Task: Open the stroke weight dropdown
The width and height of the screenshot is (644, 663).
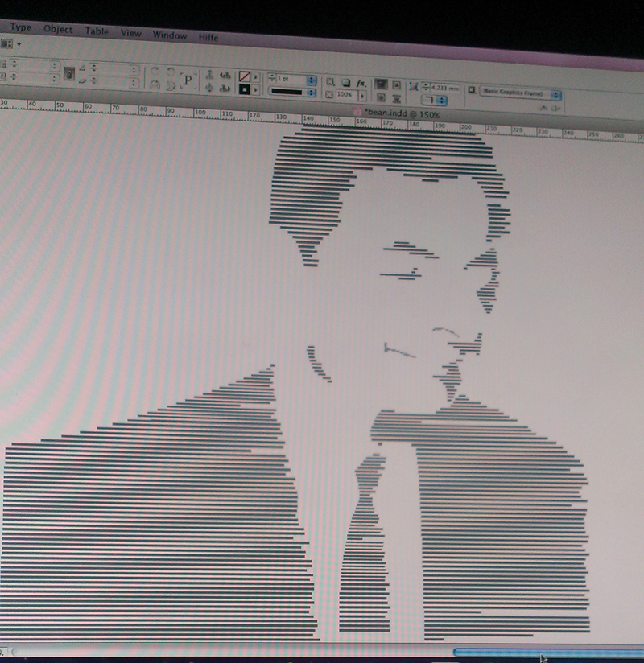Action: point(312,80)
